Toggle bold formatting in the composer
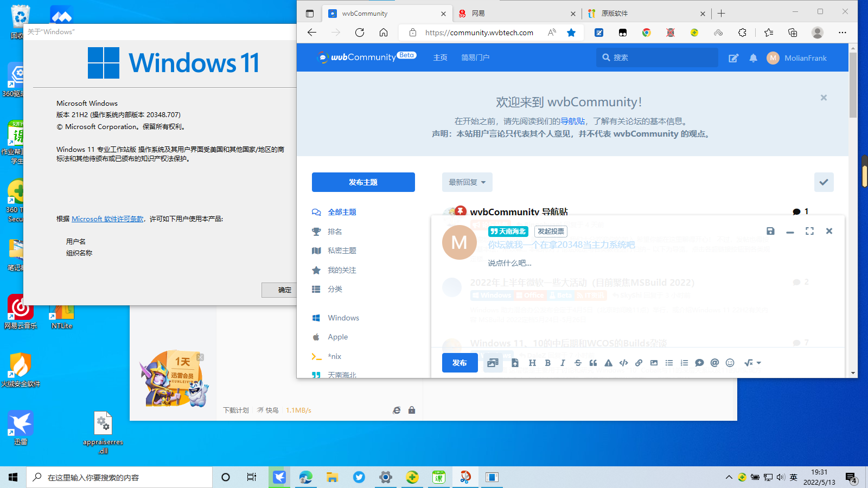The image size is (868, 488). click(547, 363)
